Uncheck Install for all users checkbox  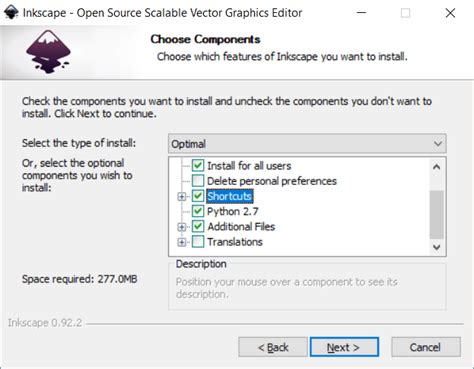pyautogui.click(x=198, y=165)
